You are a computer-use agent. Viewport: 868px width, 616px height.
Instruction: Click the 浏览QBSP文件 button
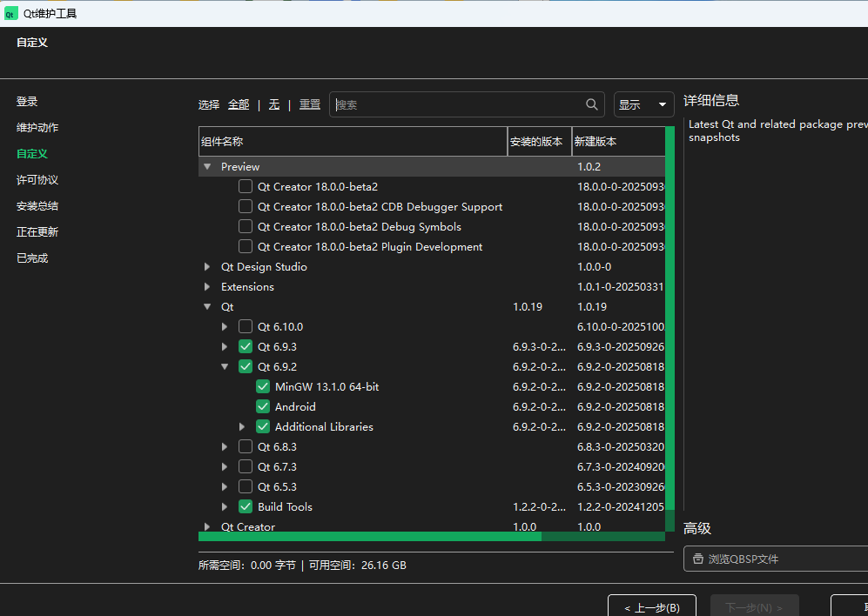[x=776, y=559]
